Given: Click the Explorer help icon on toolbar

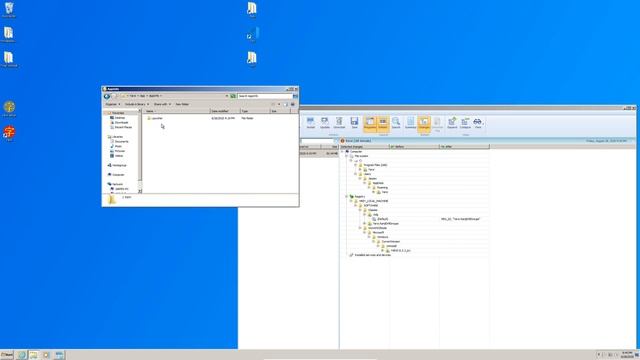Looking at the screenshot, I should 293,104.
